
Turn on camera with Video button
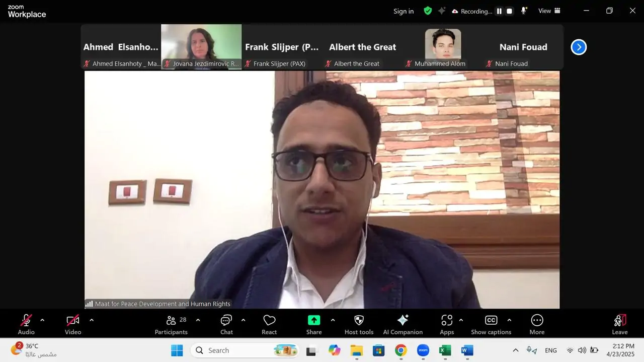pyautogui.click(x=73, y=324)
